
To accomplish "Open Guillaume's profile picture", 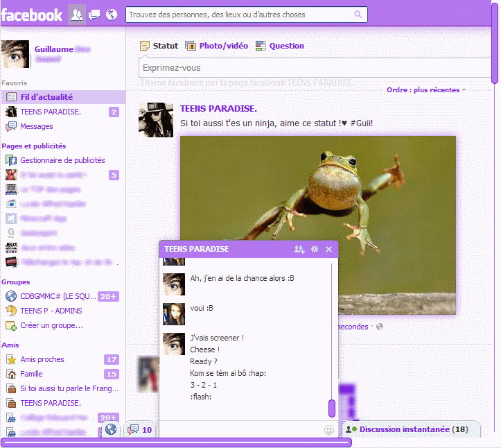I will pos(15,54).
